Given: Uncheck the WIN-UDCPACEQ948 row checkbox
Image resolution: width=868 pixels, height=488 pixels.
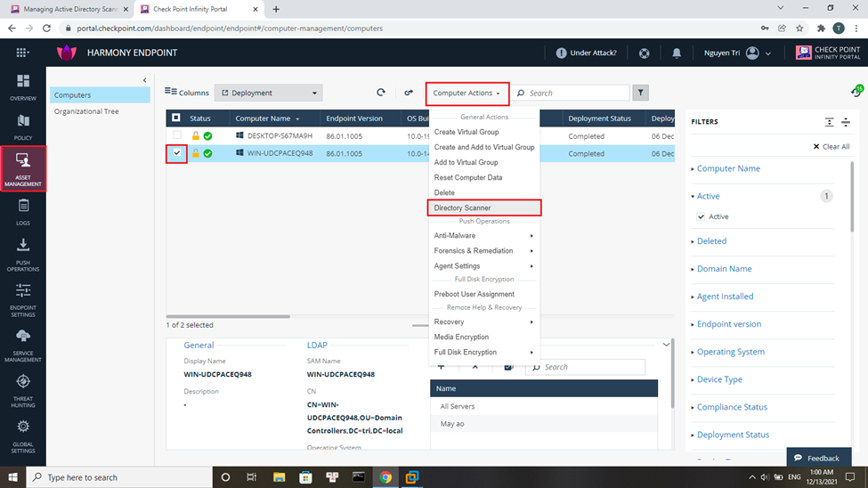Looking at the screenshot, I should coord(176,153).
